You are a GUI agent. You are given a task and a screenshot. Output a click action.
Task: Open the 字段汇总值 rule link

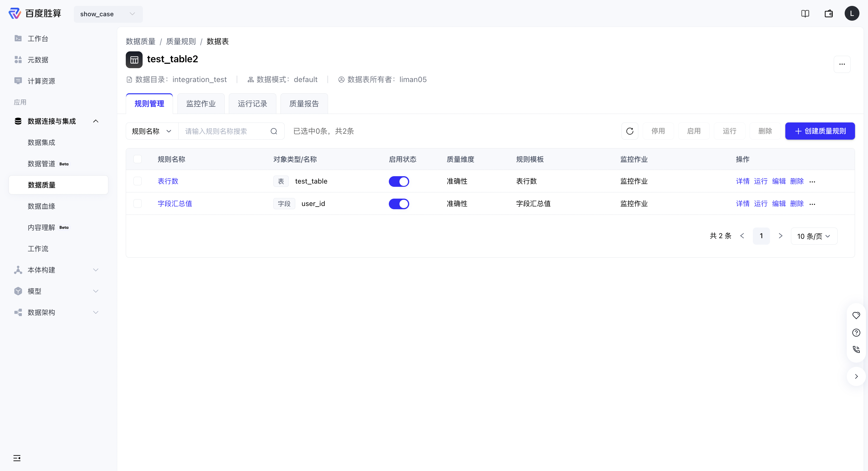click(174, 204)
